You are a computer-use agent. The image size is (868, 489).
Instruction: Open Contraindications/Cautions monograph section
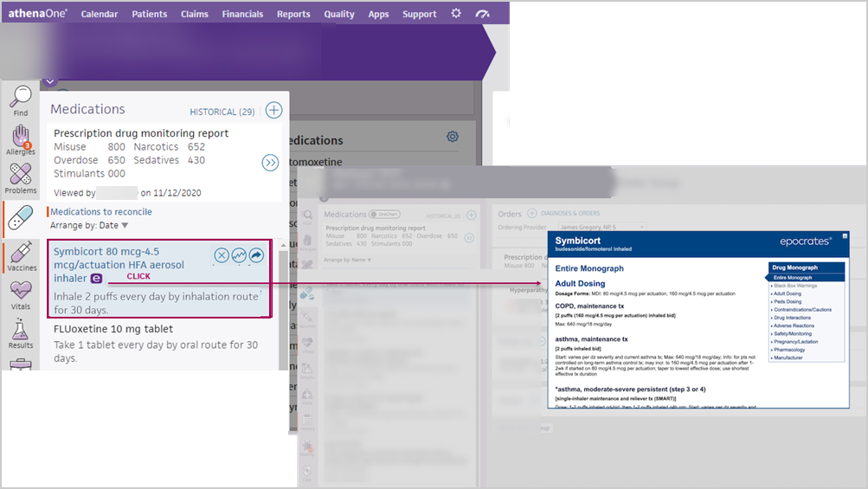tap(803, 310)
